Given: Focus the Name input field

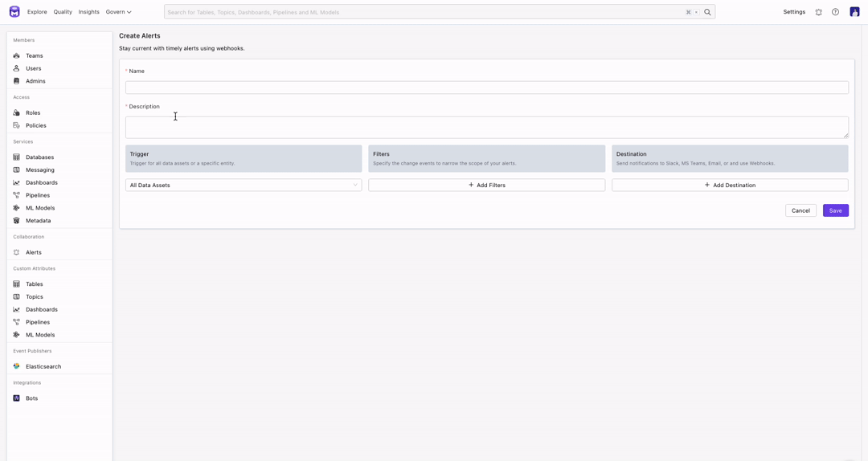Looking at the screenshot, I should pos(486,88).
